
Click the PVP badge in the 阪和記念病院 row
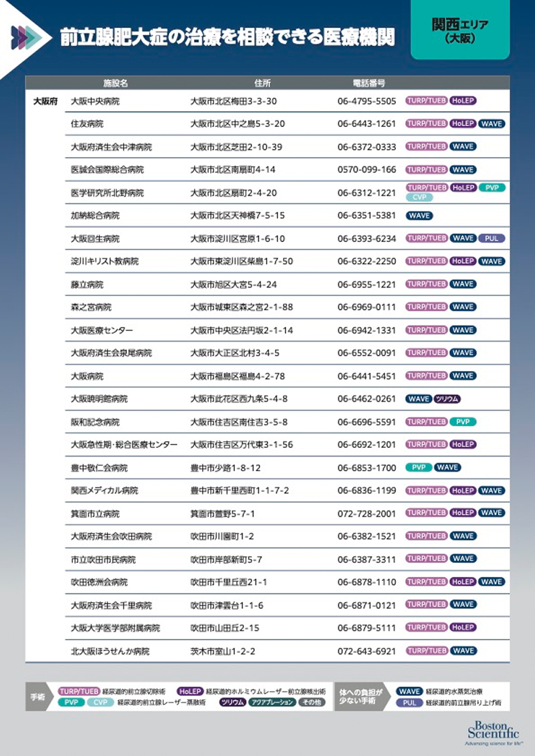click(x=463, y=422)
